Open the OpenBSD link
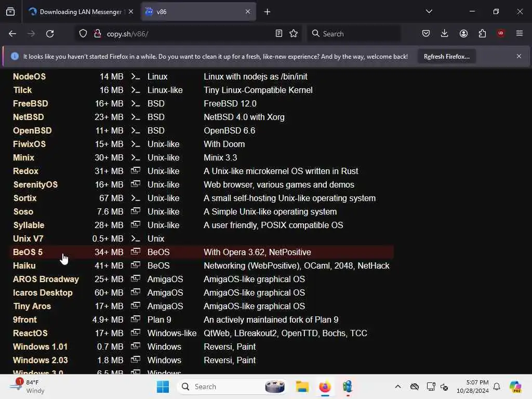Screen dimensions: 532x399 click(32, 131)
